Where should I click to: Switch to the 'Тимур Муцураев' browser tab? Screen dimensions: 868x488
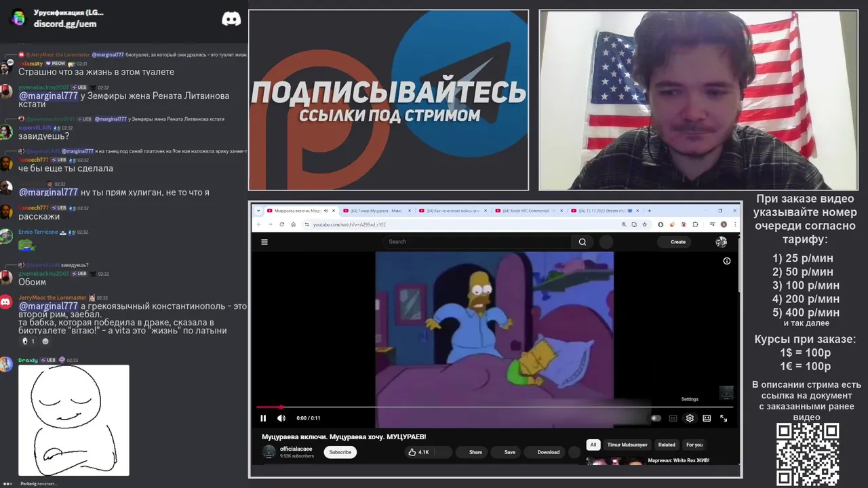point(376,211)
